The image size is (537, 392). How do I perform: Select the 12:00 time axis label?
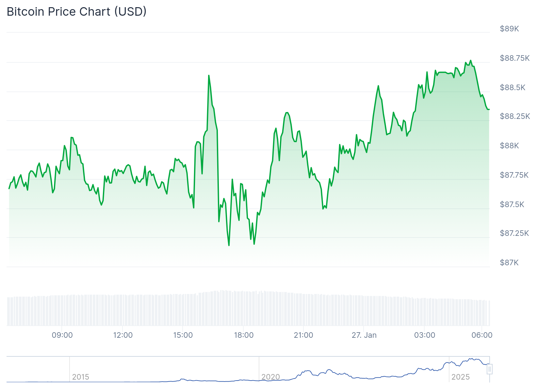(x=123, y=335)
